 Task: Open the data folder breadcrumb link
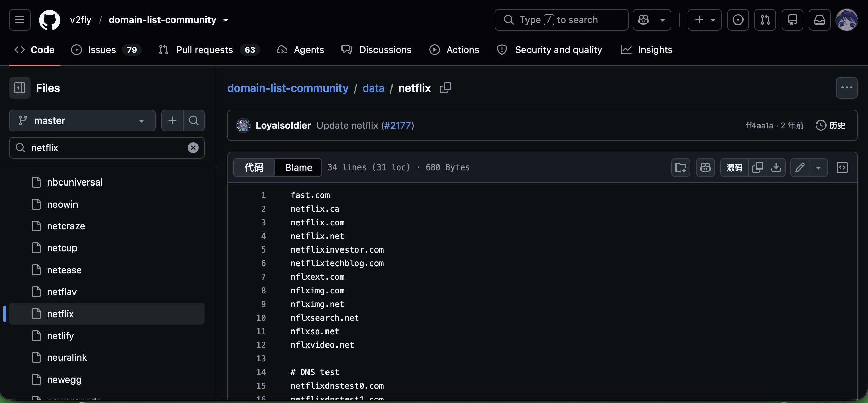[x=373, y=88]
